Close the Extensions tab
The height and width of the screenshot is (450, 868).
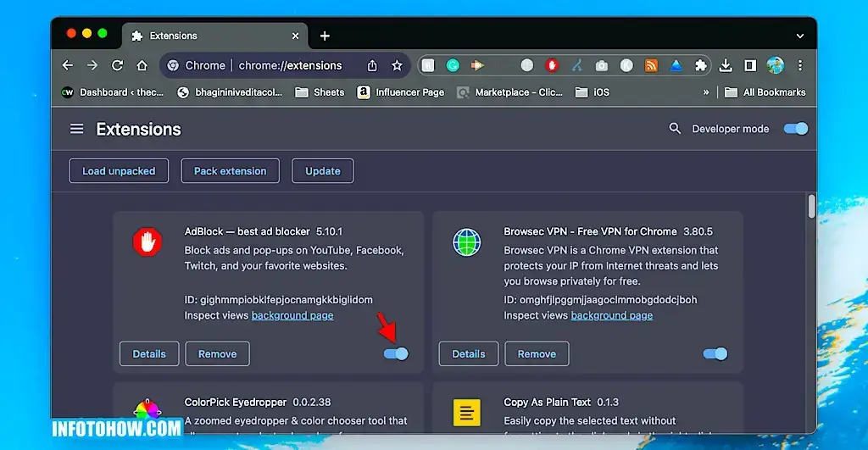(x=296, y=36)
